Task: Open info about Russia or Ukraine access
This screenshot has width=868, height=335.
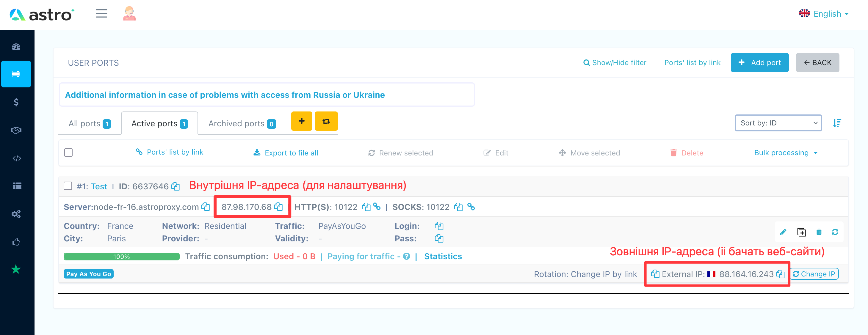Action: [225, 95]
